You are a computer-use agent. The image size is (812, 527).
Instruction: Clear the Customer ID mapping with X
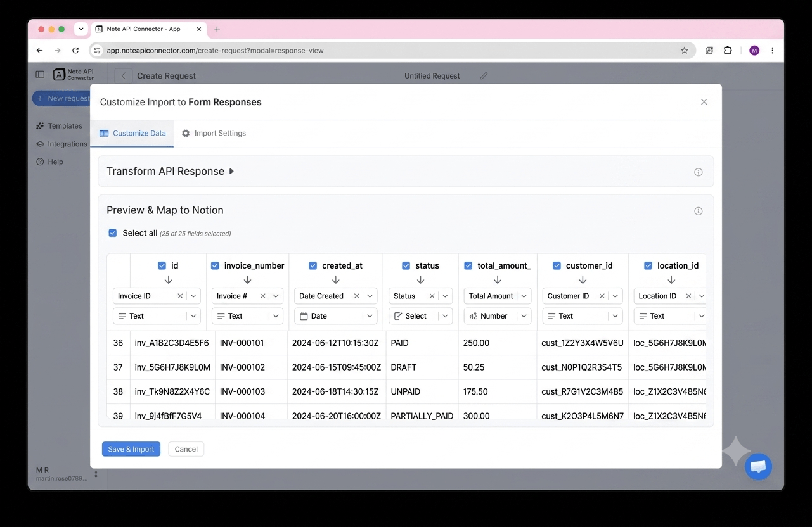602,296
